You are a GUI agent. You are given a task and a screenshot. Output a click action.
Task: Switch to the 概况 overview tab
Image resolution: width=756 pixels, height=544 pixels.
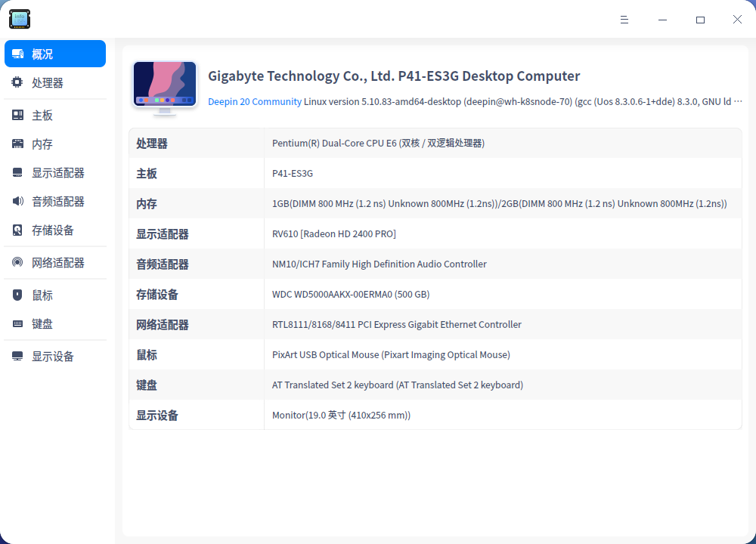point(54,54)
